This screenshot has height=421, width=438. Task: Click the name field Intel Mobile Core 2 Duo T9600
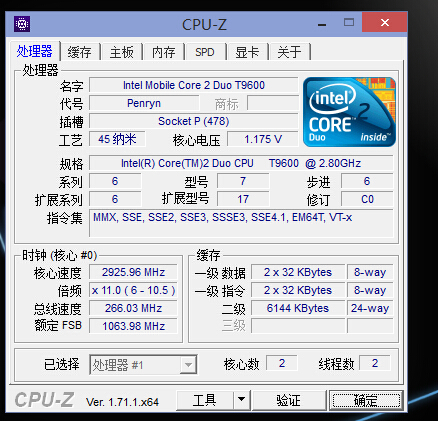[194, 85]
